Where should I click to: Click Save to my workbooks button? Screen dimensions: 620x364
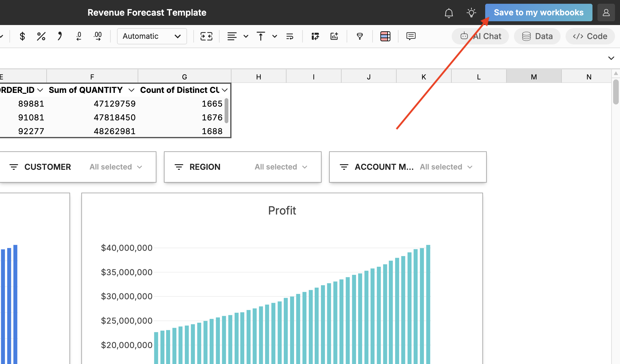[538, 13]
